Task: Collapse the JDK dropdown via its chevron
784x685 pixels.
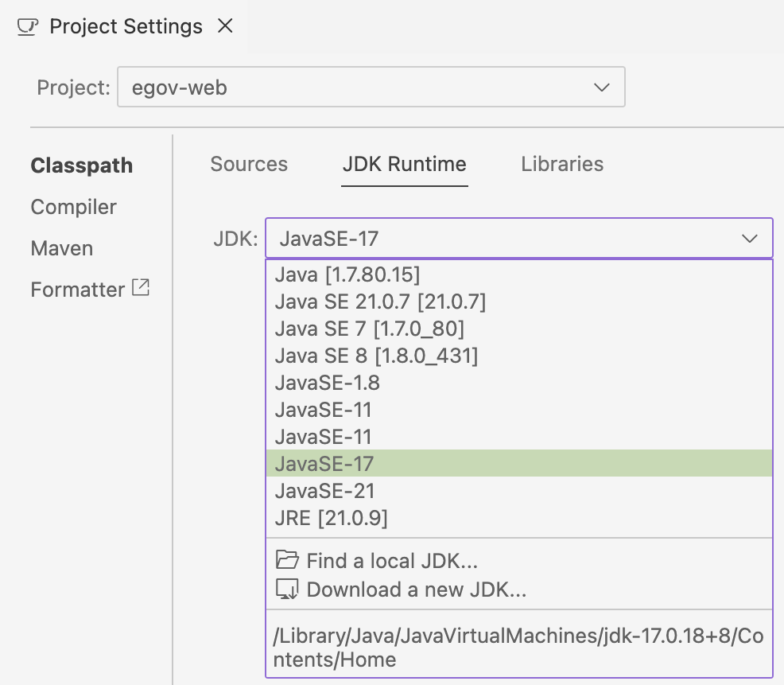Action: pos(748,238)
